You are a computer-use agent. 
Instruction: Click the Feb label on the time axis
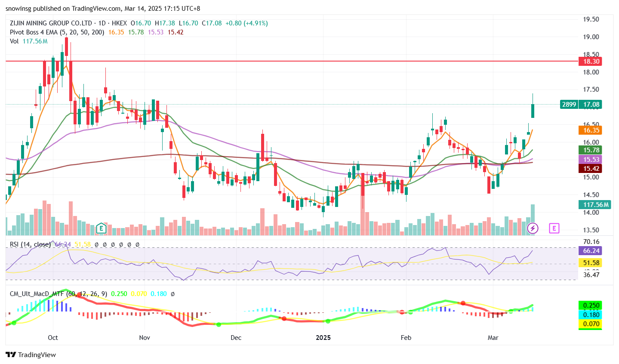[406, 338]
